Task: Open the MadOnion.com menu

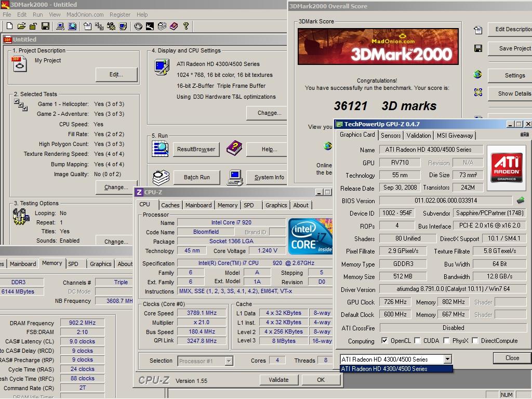Action: coord(85,15)
